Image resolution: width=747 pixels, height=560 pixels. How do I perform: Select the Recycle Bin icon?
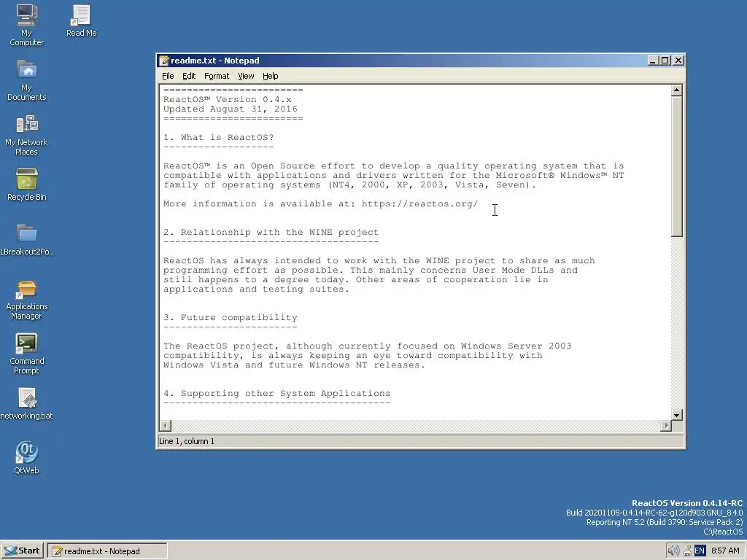(x=27, y=184)
